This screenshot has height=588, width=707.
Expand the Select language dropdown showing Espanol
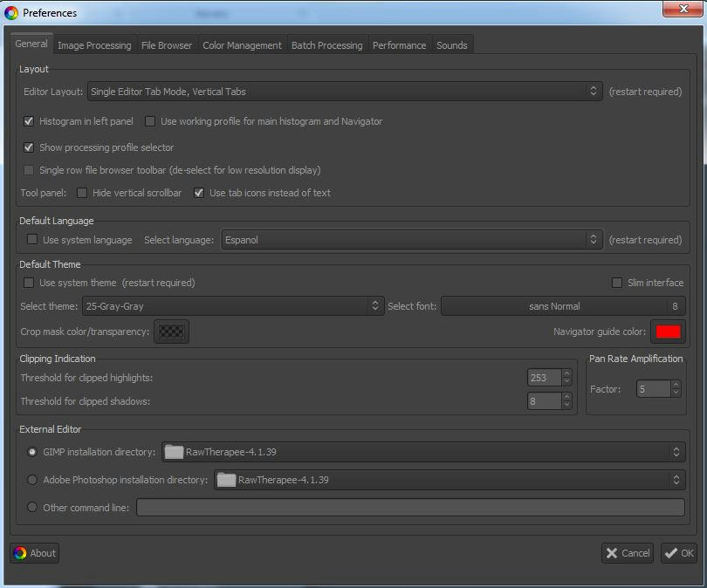(x=410, y=239)
